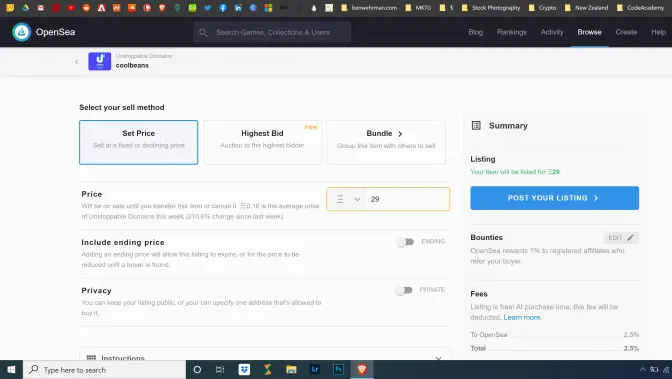Click POST YOUR LISTING button

(555, 198)
